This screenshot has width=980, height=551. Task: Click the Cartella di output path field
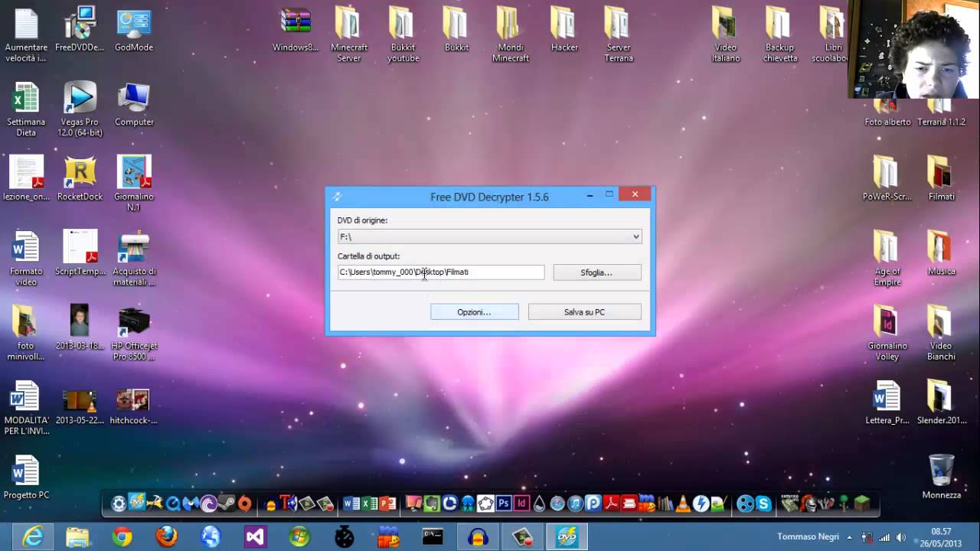[441, 272]
